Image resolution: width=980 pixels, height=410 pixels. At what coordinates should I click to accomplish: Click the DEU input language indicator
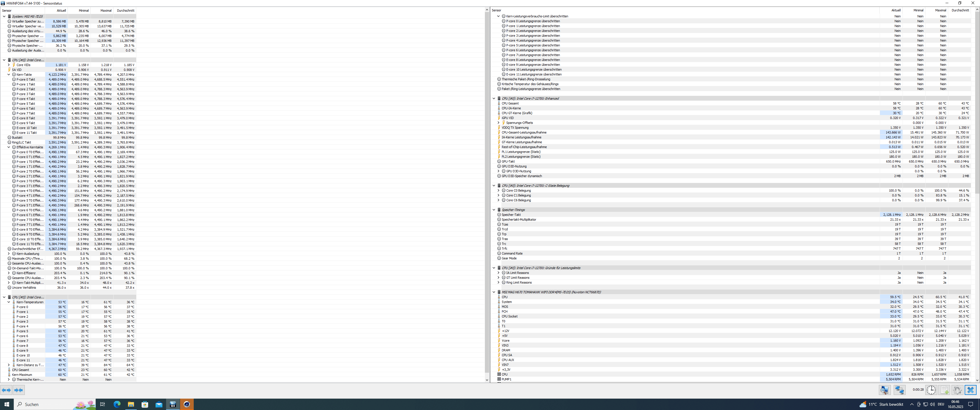pyautogui.click(x=941, y=404)
